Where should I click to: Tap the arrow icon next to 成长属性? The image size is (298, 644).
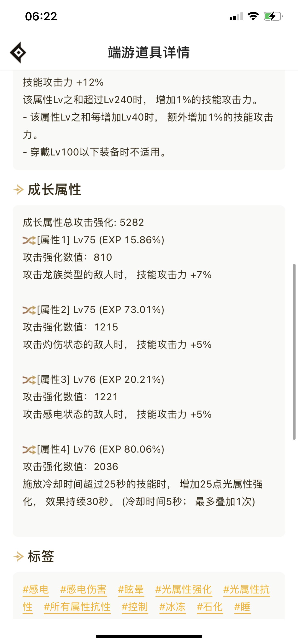18,190
